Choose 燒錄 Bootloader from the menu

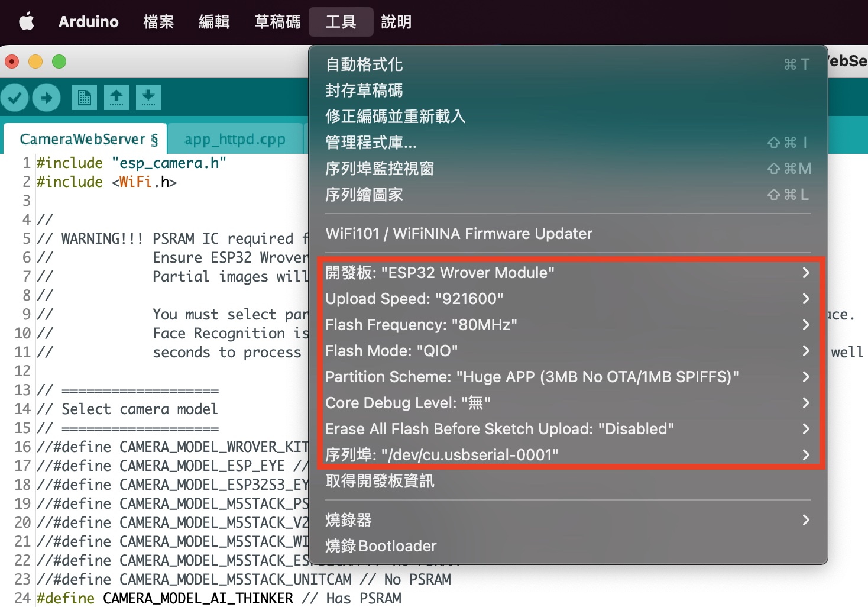click(x=568, y=546)
